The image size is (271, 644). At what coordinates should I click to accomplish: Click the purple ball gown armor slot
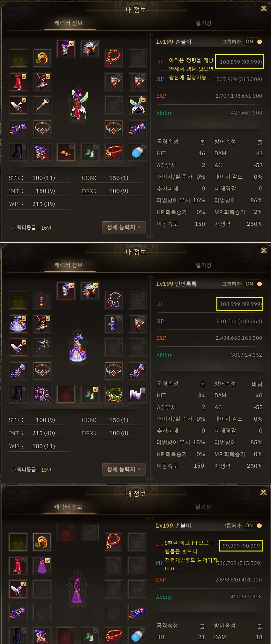point(18,323)
